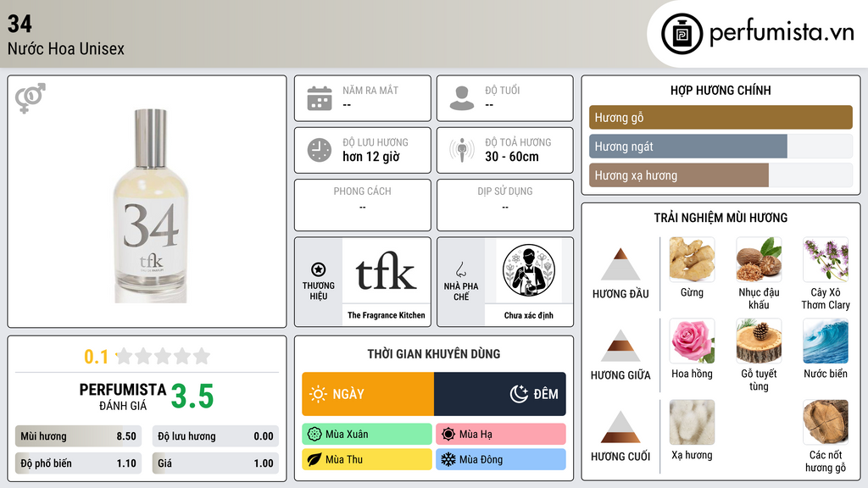This screenshot has height=488, width=868.
Task: Select the Cây Xô Thơm Clary image
Action: click(x=826, y=259)
